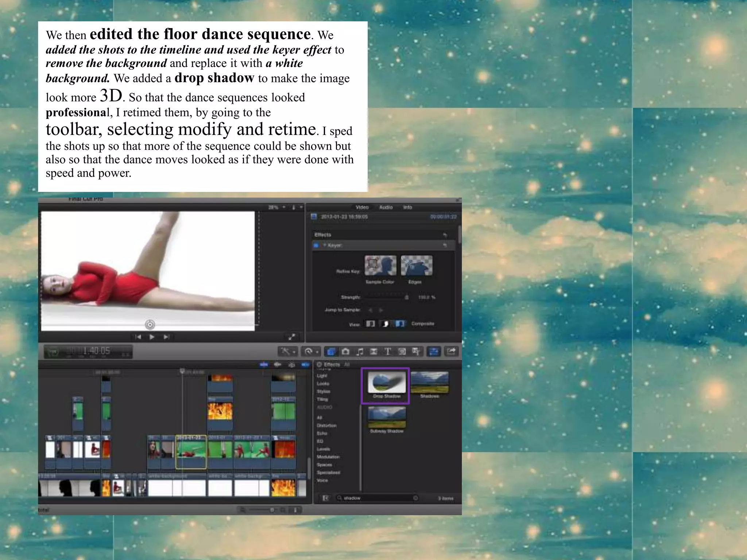Jump to next keyer sample arrow
This screenshot has width=747, height=560.
click(381, 310)
